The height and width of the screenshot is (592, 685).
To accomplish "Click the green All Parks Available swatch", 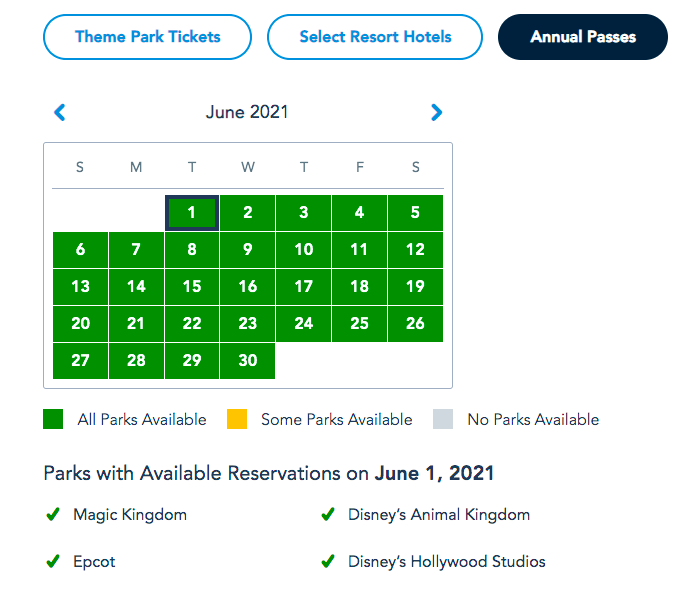I will (x=54, y=419).
